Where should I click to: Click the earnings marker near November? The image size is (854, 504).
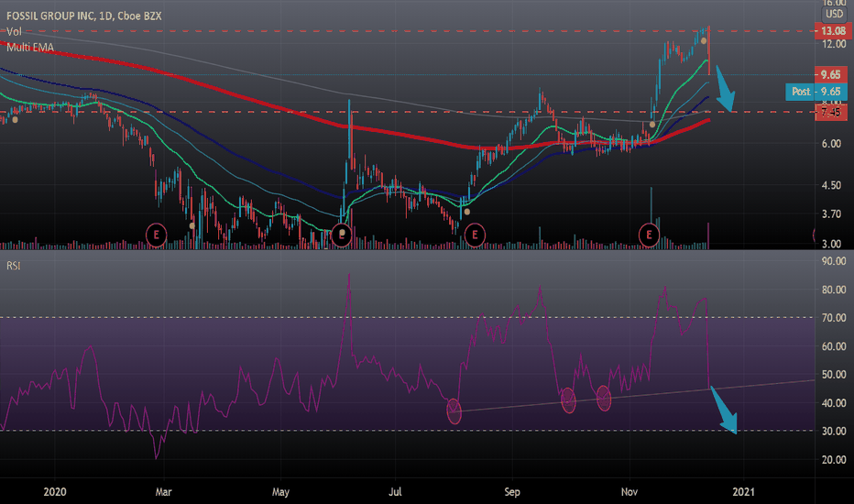click(649, 235)
